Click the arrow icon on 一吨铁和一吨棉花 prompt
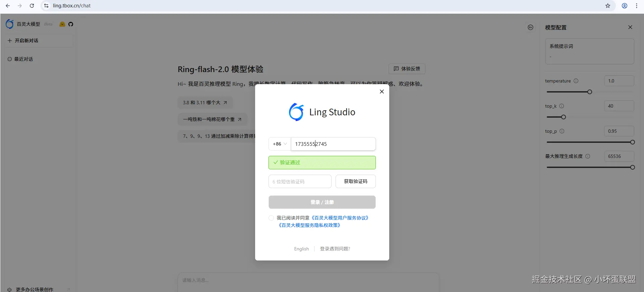This screenshot has height=292, width=644. [x=239, y=119]
